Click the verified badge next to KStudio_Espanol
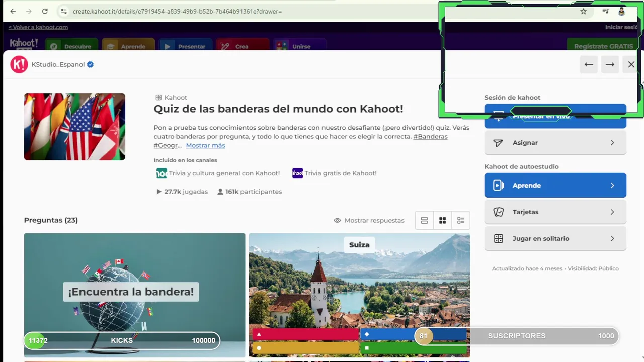This screenshot has height=362, width=644. tap(91, 64)
